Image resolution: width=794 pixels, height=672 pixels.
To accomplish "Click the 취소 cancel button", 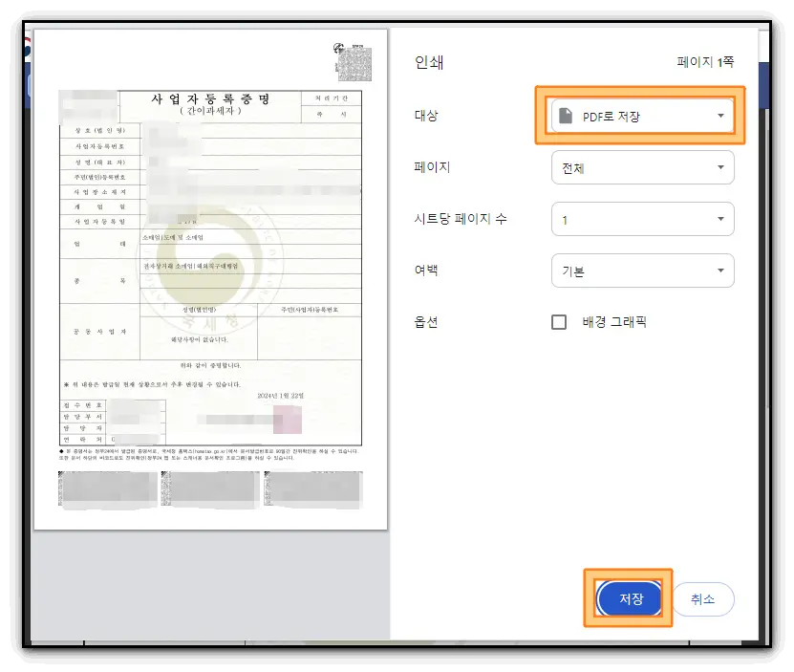I will tap(703, 598).
